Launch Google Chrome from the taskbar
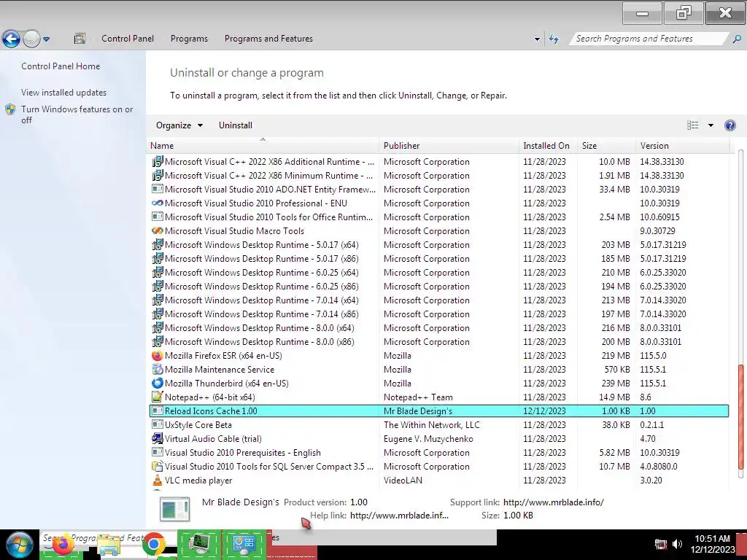747x560 pixels. pyautogui.click(x=153, y=545)
